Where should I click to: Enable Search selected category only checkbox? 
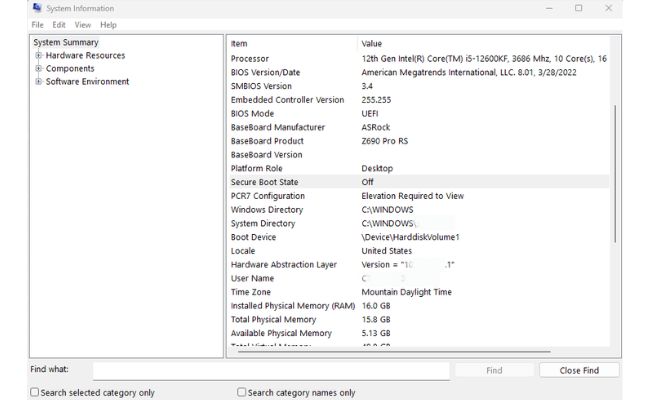[x=35, y=392]
